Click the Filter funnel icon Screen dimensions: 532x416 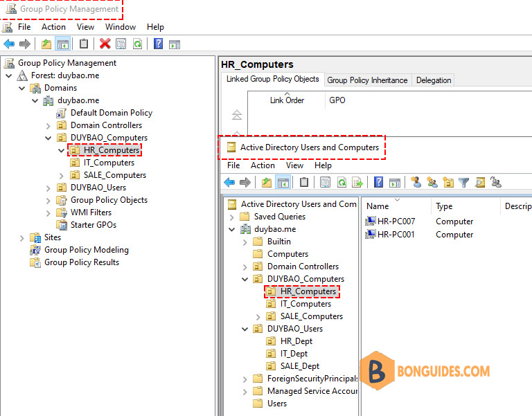(464, 183)
